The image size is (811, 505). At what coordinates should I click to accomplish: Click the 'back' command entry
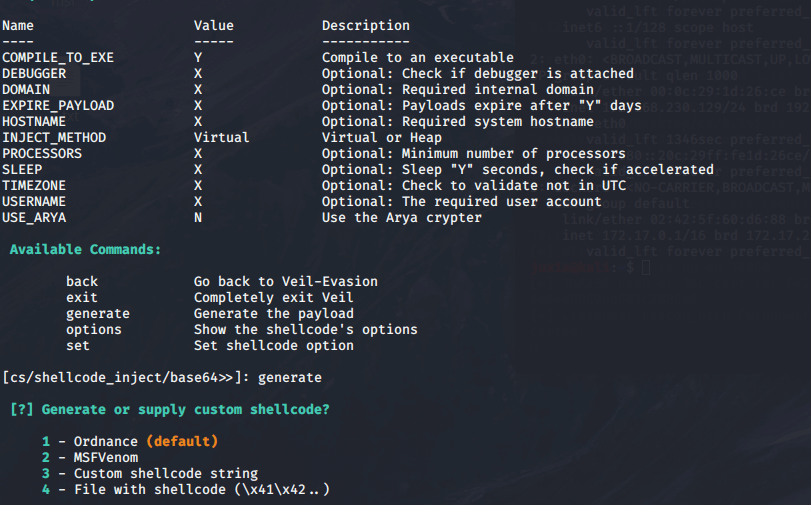[82, 281]
